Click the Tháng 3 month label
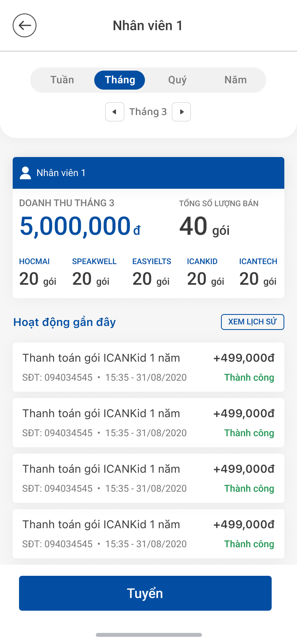 (148, 112)
